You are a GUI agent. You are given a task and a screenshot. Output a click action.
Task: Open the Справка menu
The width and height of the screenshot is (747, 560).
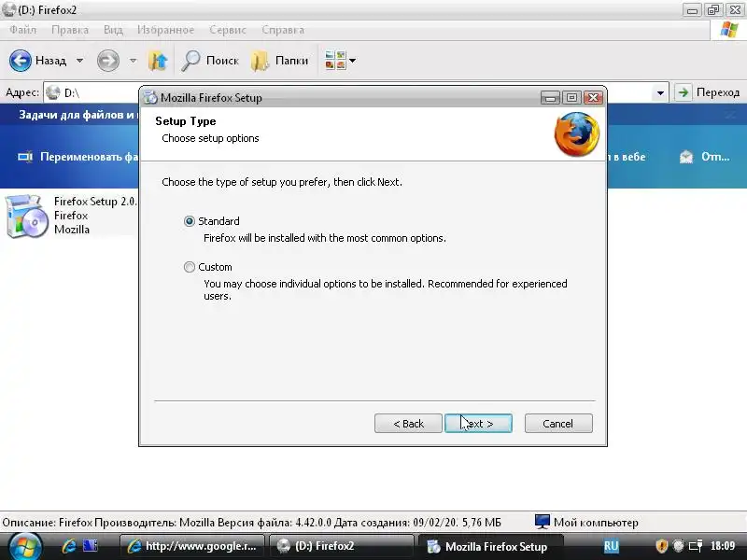point(283,30)
